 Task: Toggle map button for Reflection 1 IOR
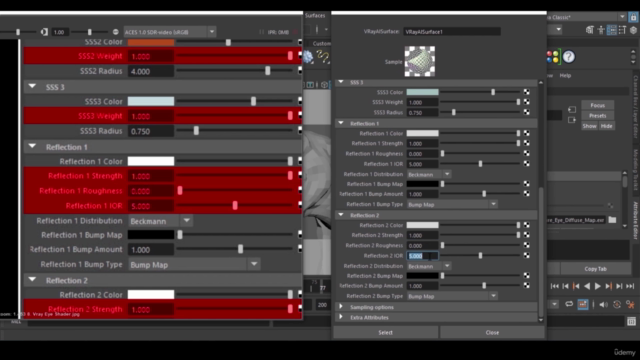(527, 164)
